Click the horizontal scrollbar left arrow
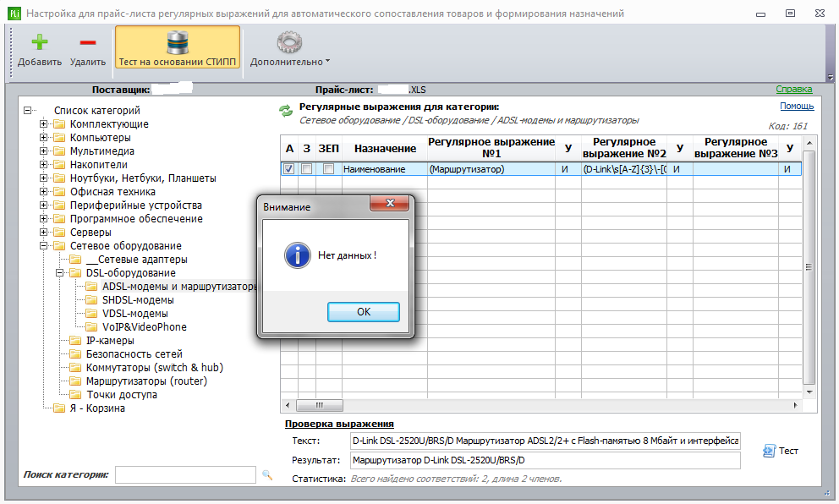The image size is (839, 504). 288,406
